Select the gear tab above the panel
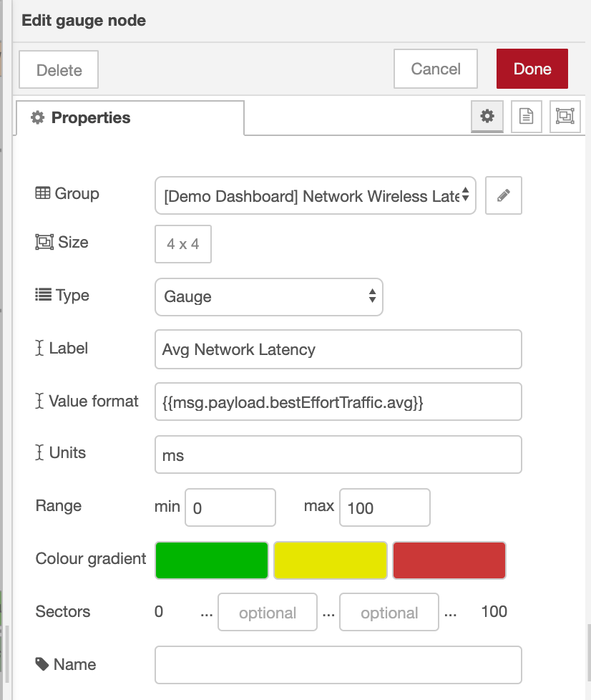 click(x=487, y=116)
